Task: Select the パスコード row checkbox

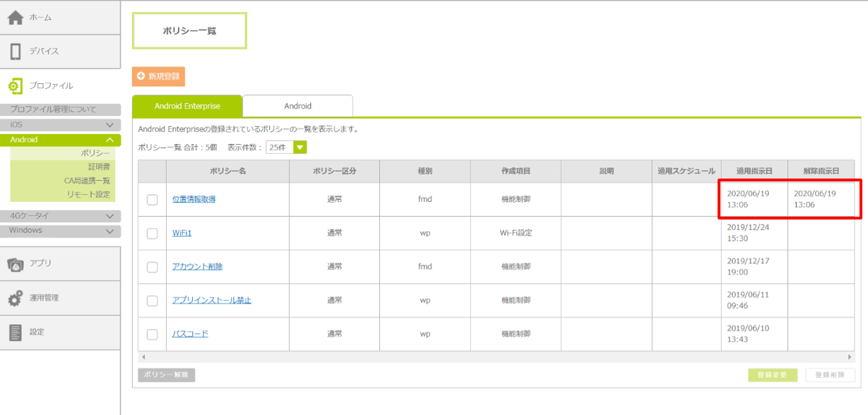Action: click(x=152, y=335)
